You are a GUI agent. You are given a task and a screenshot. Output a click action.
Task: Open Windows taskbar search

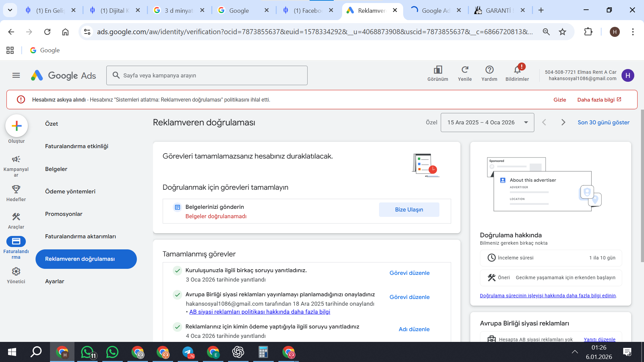(36, 352)
